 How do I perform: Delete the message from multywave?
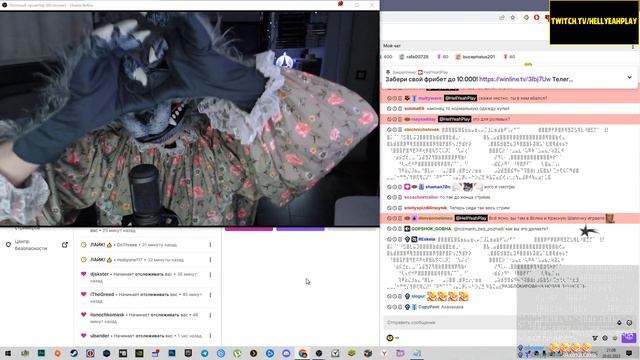400,98
